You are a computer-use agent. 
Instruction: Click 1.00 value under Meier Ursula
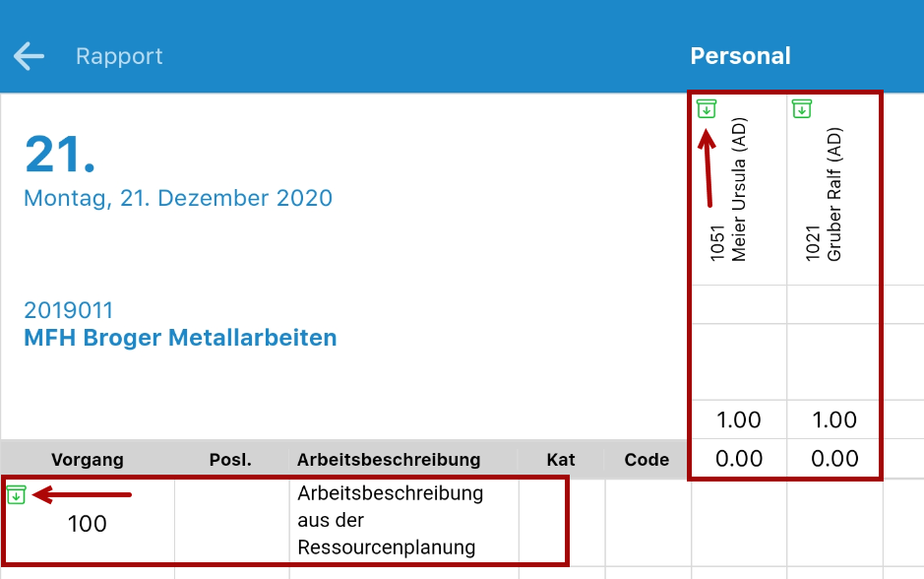click(x=738, y=419)
